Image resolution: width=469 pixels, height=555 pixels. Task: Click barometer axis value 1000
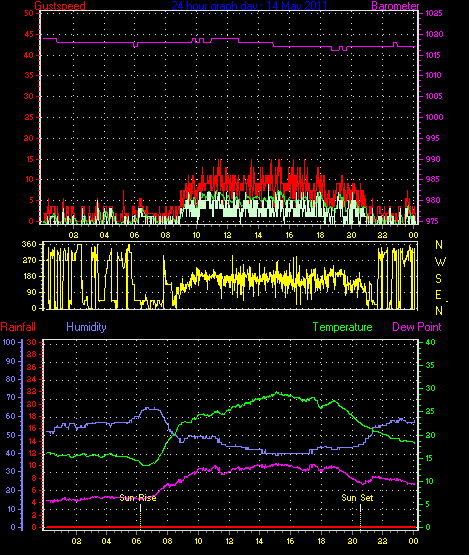click(x=434, y=117)
